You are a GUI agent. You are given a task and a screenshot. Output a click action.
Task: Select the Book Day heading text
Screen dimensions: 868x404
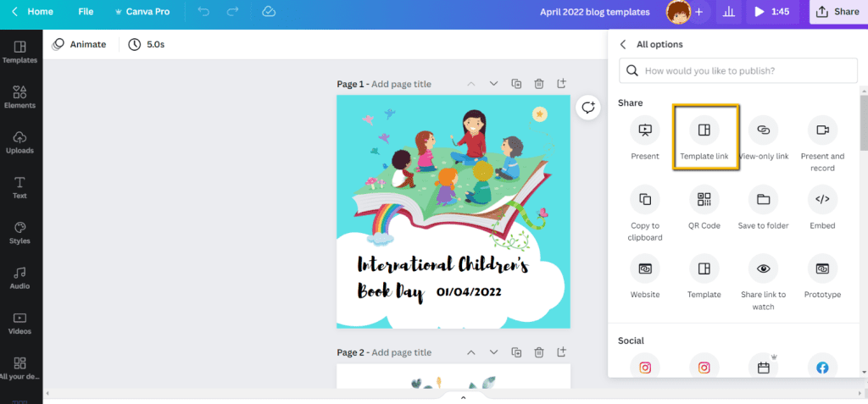(x=390, y=291)
